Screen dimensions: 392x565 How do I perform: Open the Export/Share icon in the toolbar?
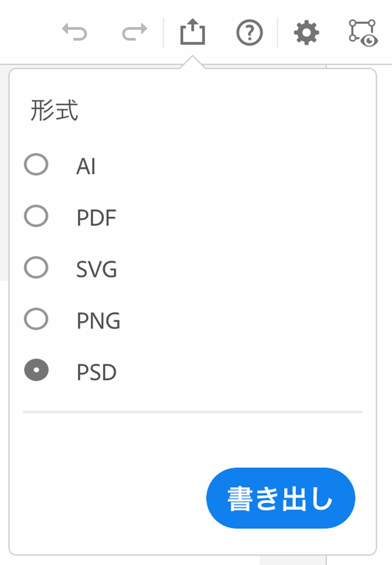(x=193, y=32)
